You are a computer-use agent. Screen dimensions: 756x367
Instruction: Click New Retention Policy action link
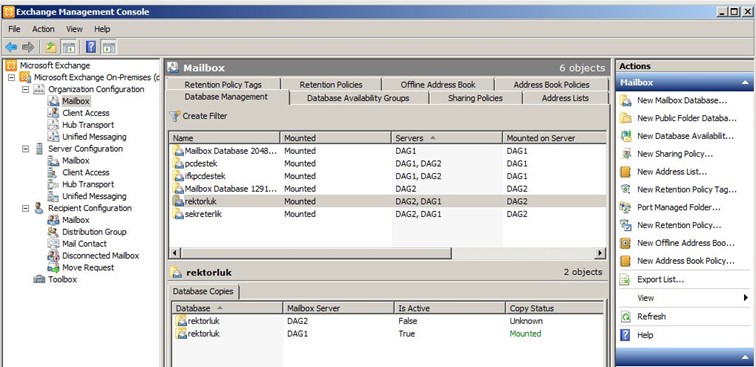pos(679,225)
